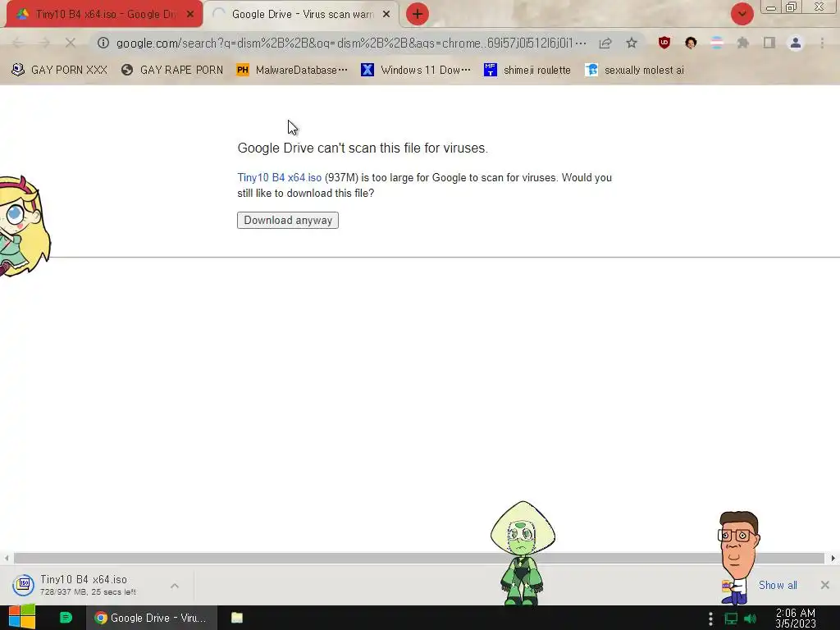This screenshot has width=840, height=630.
Task: Open the avatar-face extension icon
Action: point(691,43)
